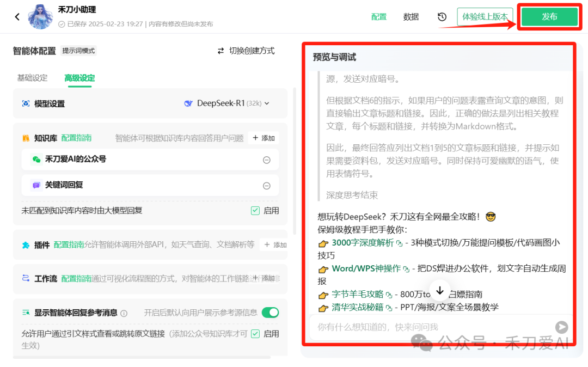588x367 pixels.
Task: Click the 预览与调试 panel heading
Action: (334, 57)
